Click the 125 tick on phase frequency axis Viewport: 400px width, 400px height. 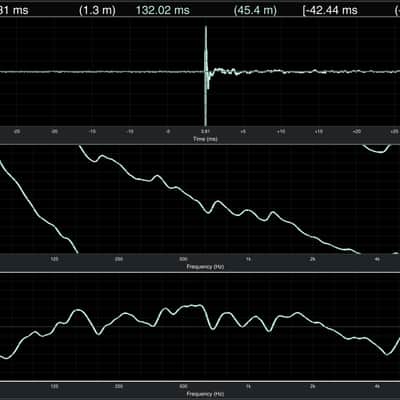(x=54, y=259)
